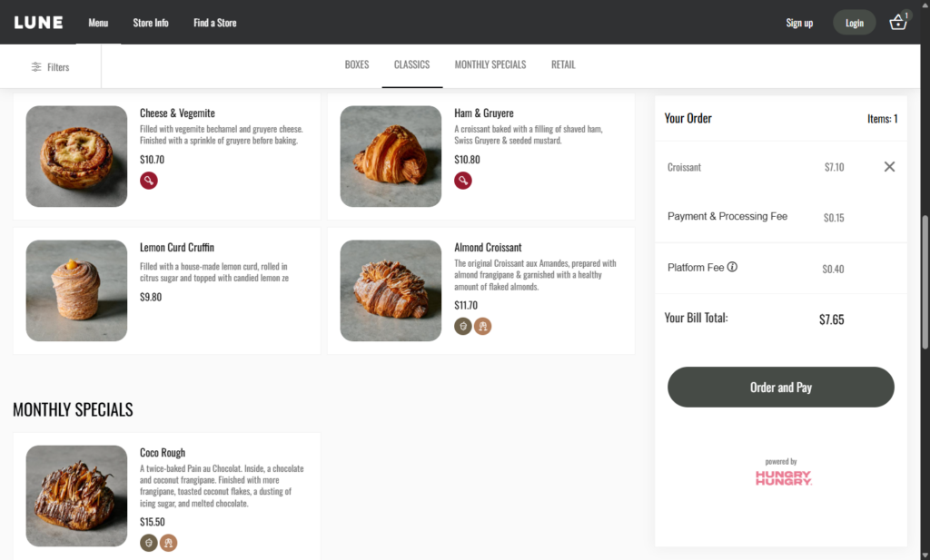Screen dimensions: 930x560
Task: Switch to the Boxes tab
Action: click(x=357, y=65)
